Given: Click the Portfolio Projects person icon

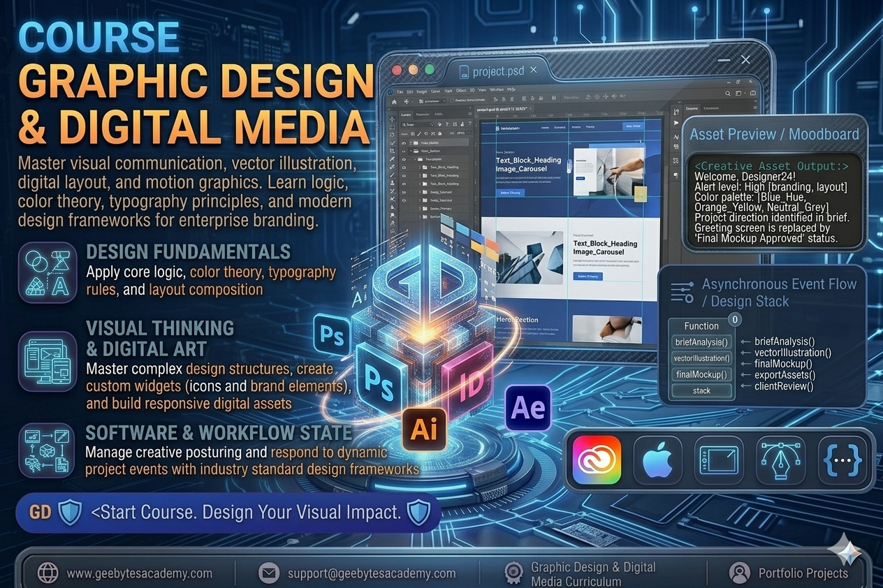Looking at the screenshot, I should click(739, 573).
